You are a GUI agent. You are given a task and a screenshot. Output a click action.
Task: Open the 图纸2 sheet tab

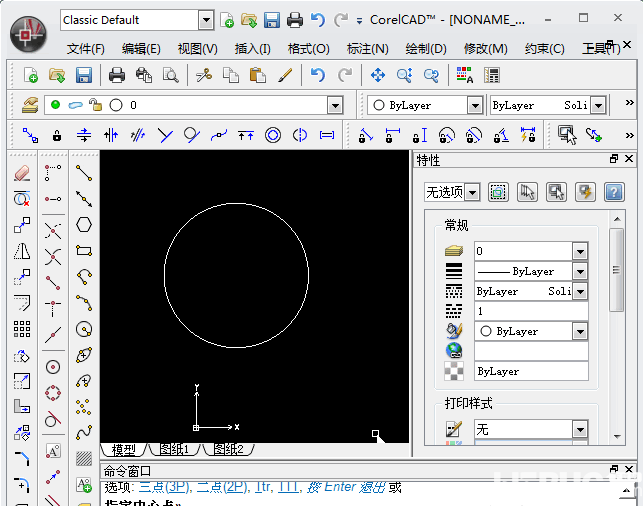pyautogui.click(x=228, y=449)
